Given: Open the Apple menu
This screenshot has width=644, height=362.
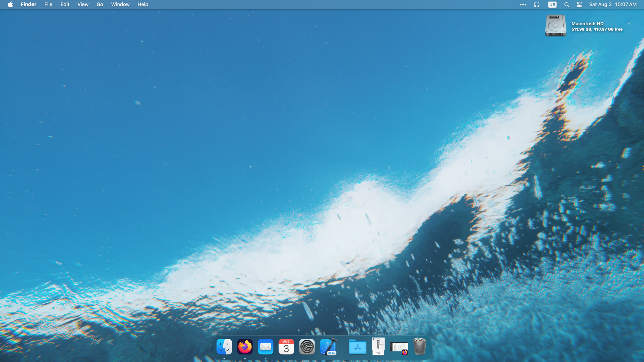Looking at the screenshot, I should click(x=10, y=5).
